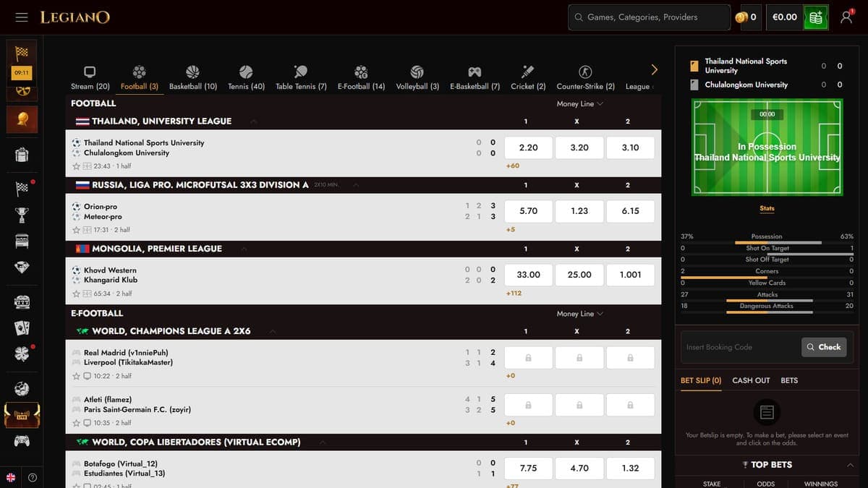Open the user profile icon
The image size is (868, 488).
(x=846, y=17)
